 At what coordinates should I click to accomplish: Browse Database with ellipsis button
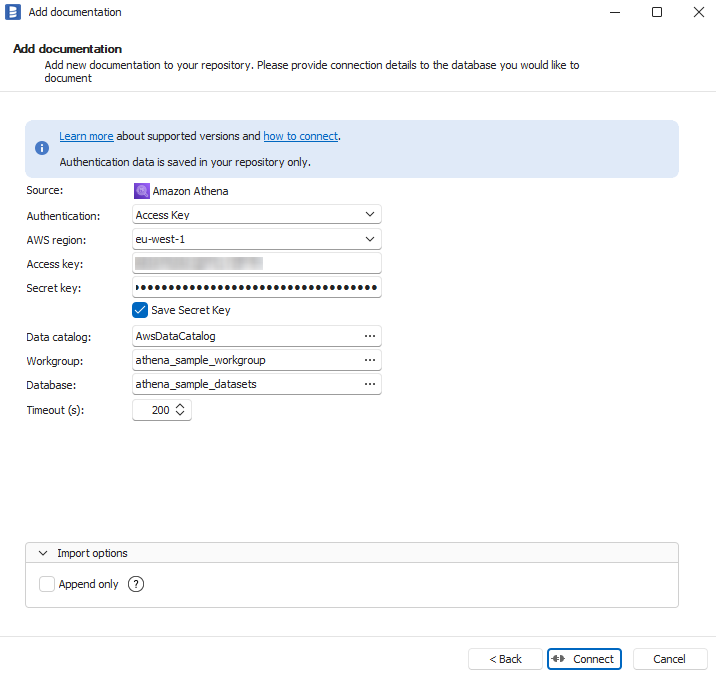pyautogui.click(x=369, y=384)
